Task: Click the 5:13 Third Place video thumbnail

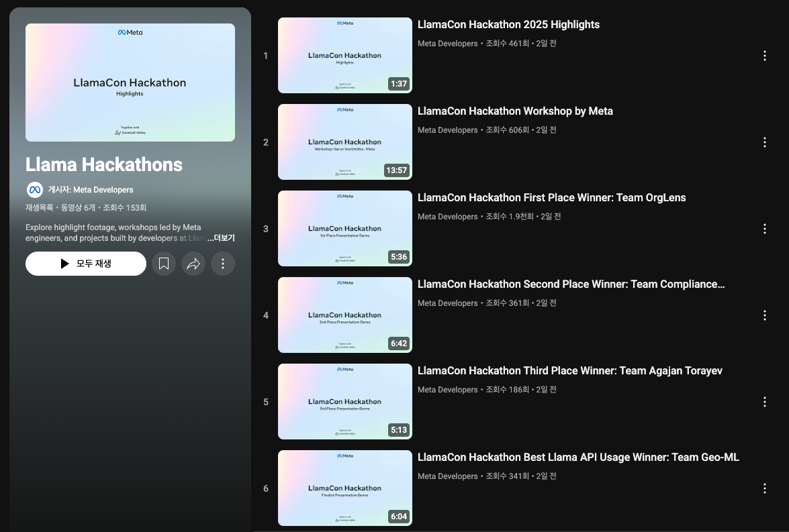Action: coord(345,401)
